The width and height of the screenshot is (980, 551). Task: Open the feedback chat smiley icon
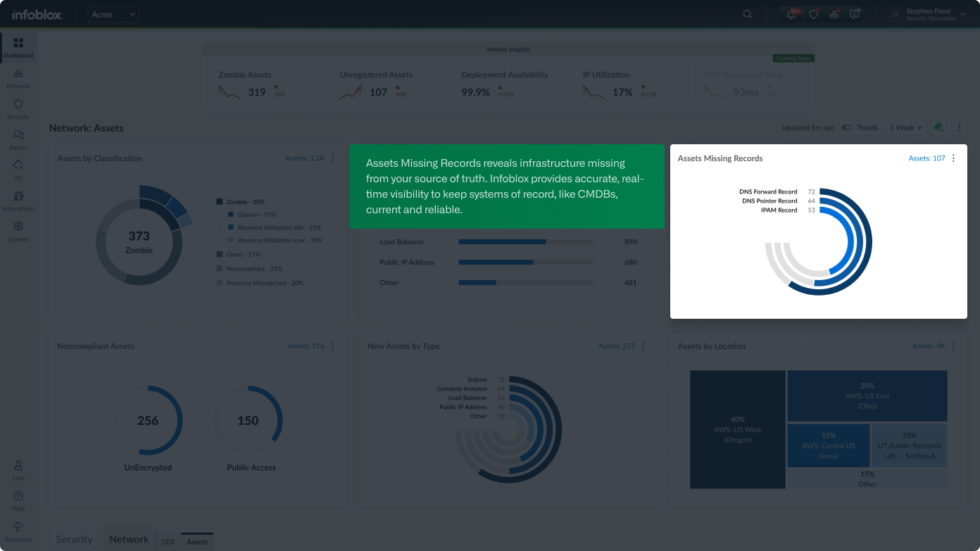[855, 14]
